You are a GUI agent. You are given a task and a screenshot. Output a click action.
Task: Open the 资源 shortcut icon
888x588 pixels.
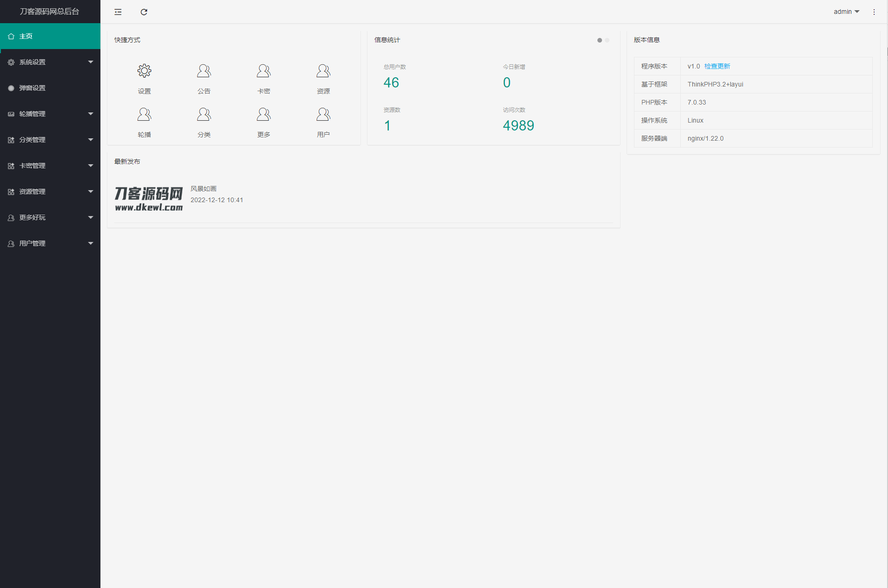[323, 71]
